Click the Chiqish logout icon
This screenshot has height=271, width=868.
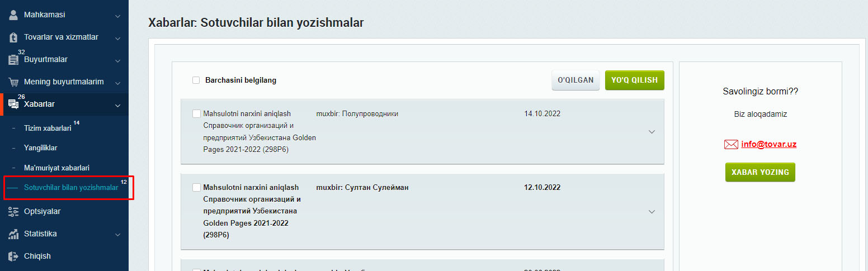[13, 256]
